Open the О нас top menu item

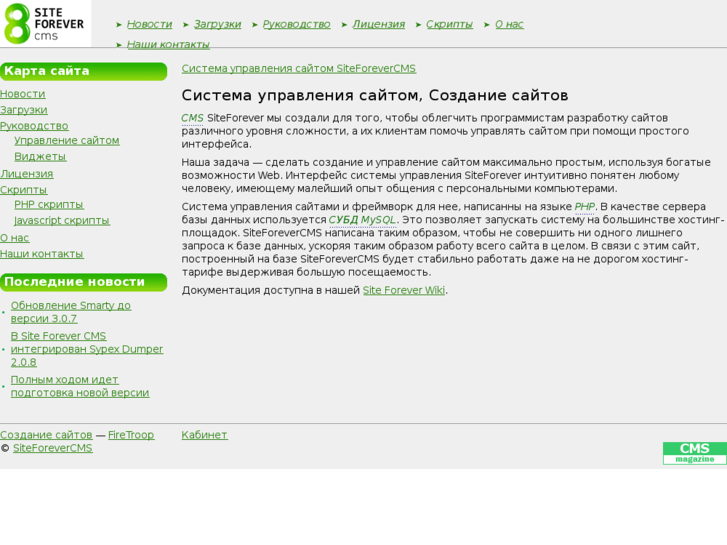pyautogui.click(x=509, y=24)
